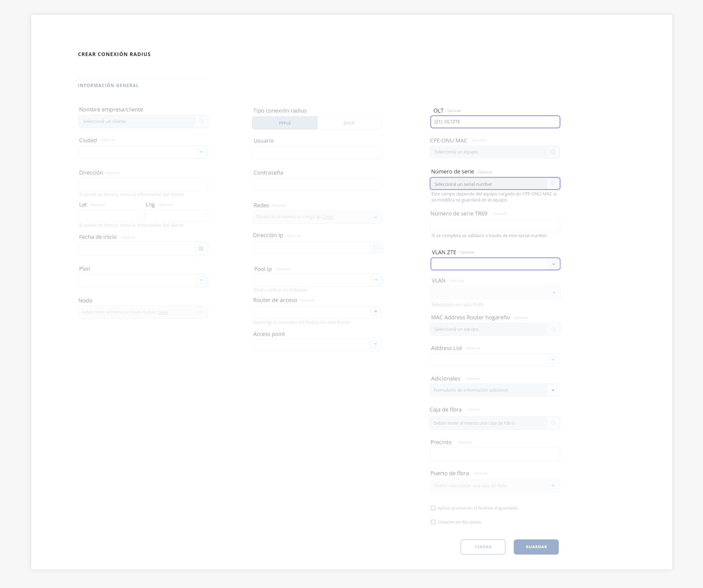This screenshot has width=703, height=588.
Task: Click search icon in Número de serie field
Action: (x=553, y=183)
